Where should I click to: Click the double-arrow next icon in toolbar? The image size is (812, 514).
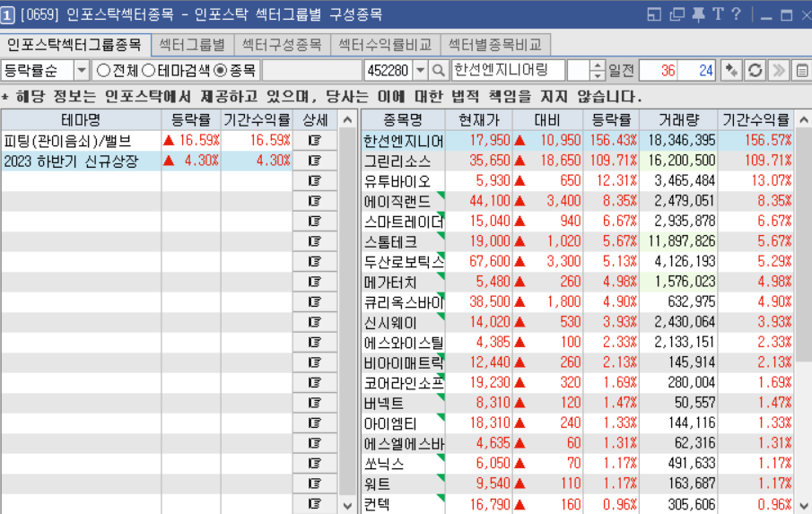[x=779, y=70]
